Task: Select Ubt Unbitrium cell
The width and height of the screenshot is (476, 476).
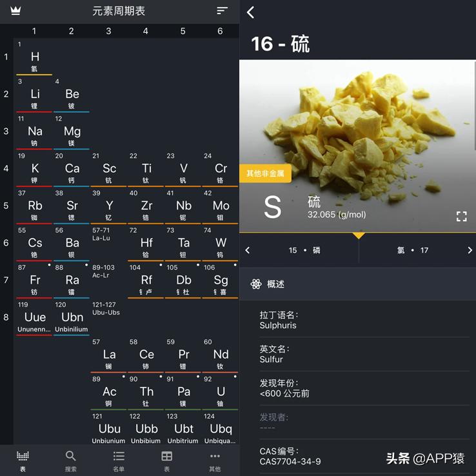Action: 183,428
